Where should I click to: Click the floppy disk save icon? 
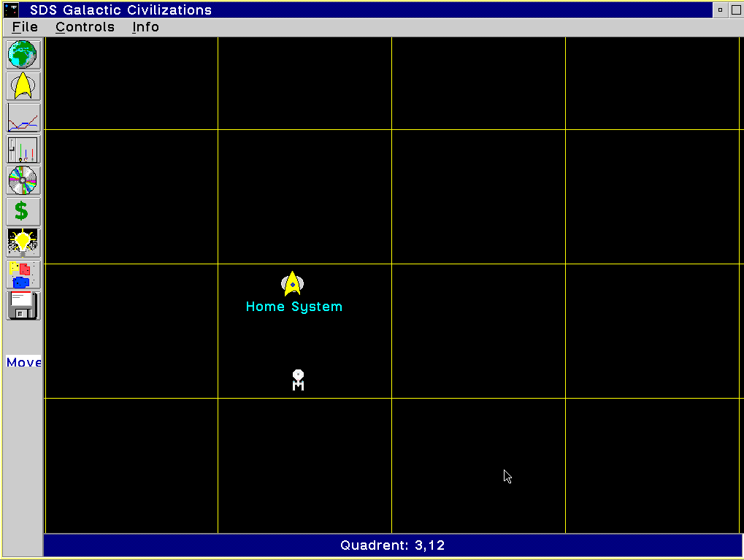pyautogui.click(x=23, y=306)
